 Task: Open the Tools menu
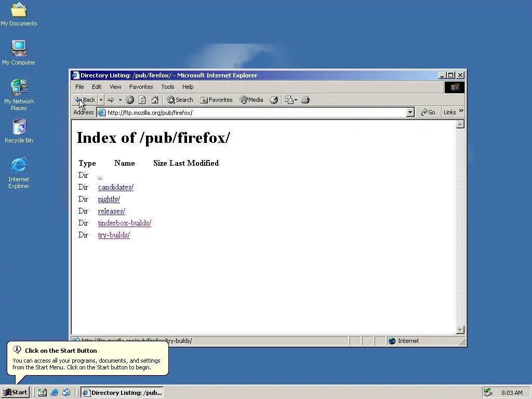168,87
